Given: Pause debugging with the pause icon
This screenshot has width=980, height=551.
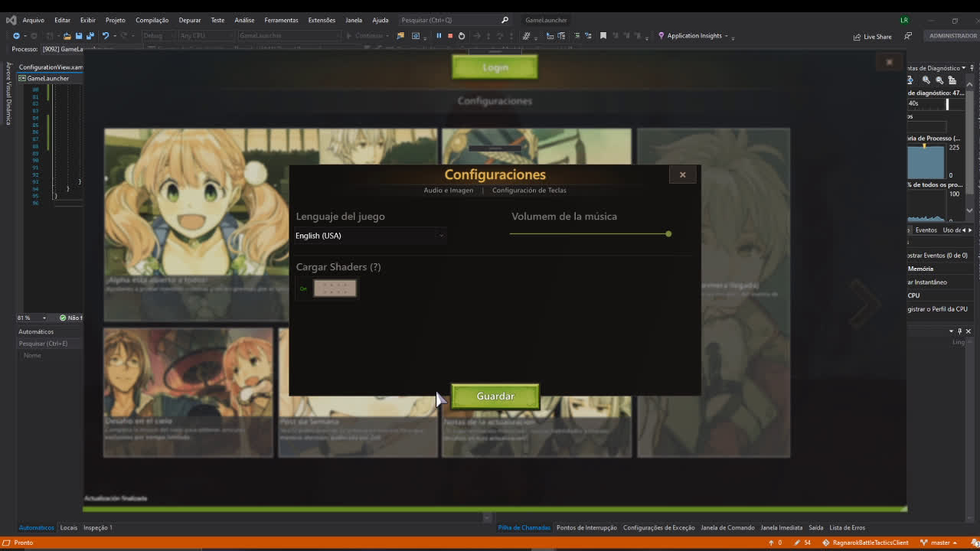Looking at the screenshot, I should coord(439,36).
